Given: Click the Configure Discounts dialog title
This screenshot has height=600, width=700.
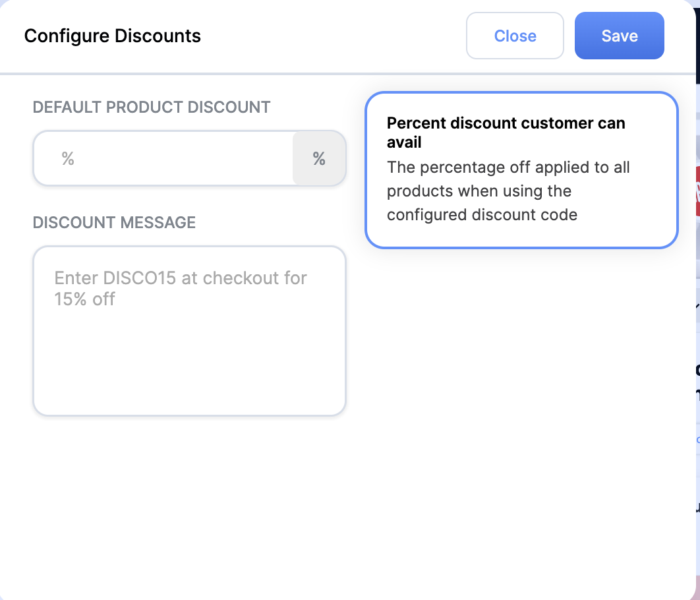Looking at the screenshot, I should coord(113,36).
